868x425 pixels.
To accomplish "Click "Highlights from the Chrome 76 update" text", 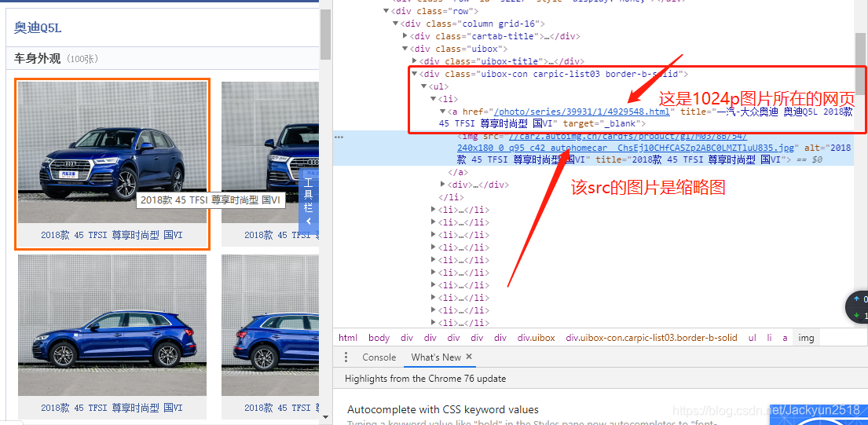I will (x=425, y=379).
